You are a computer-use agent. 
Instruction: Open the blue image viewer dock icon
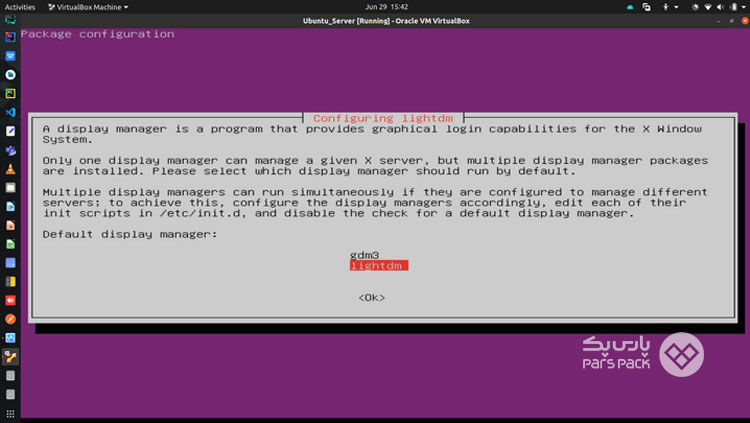pos(10,338)
